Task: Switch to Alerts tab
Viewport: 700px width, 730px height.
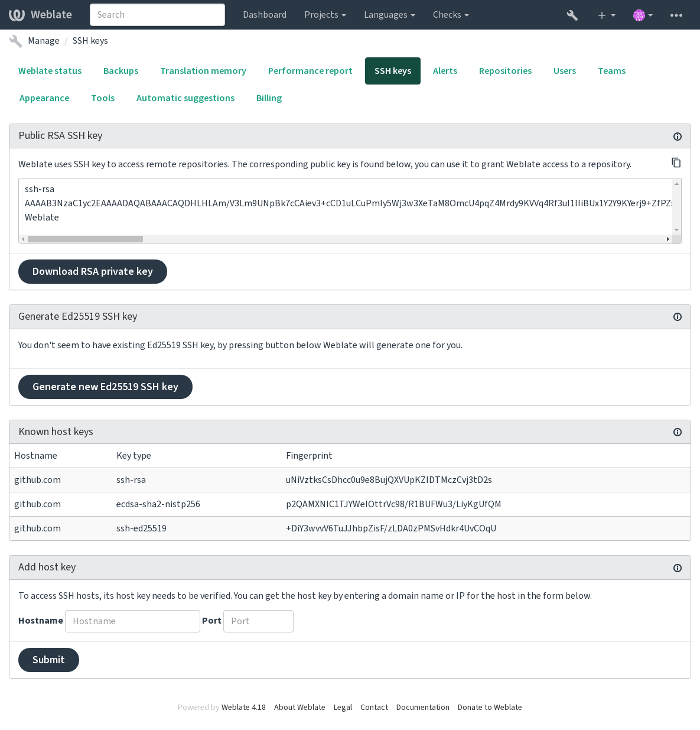Action: (x=445, y=71)
